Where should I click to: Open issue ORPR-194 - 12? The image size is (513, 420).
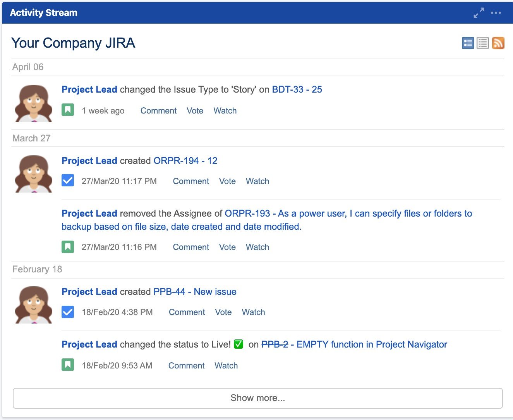[185, 160]
